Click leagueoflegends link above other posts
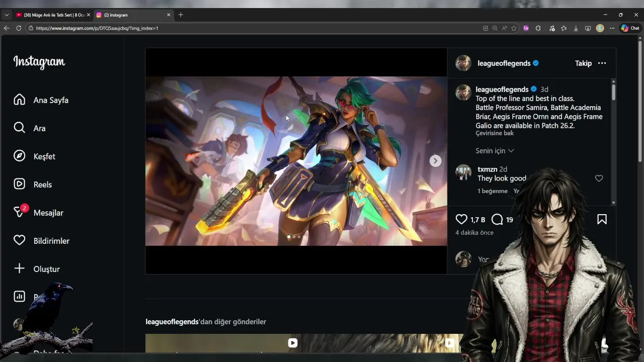The height and width of the screenshot is (362, 644). (x=172, y=322)
